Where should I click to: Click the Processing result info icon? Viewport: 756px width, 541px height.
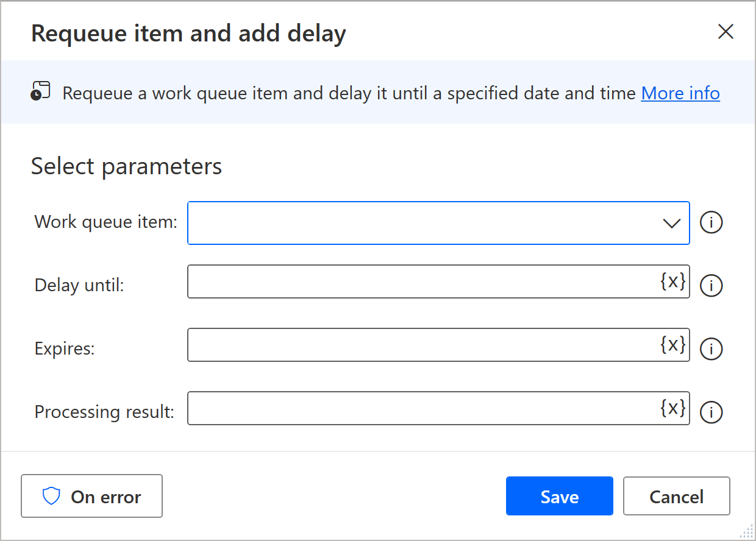click(x=711, y=412)
